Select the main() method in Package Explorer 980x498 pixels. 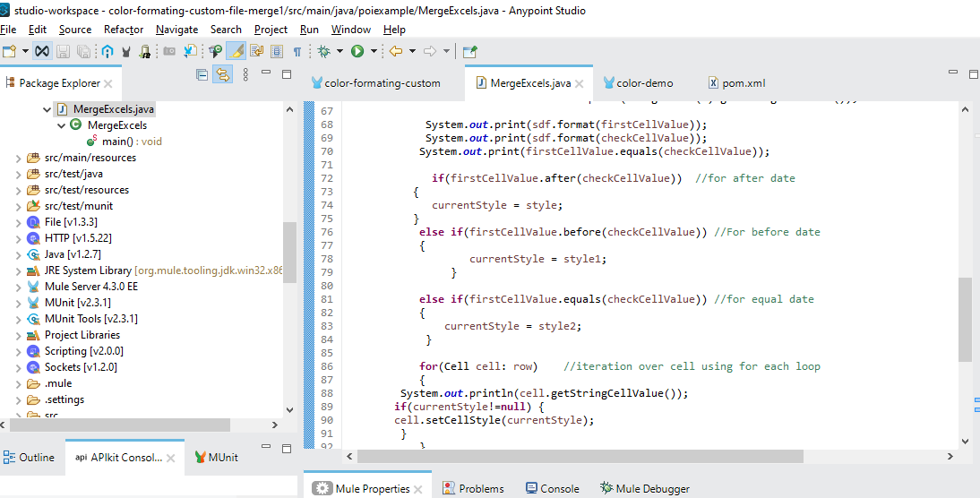click(118, 142)
